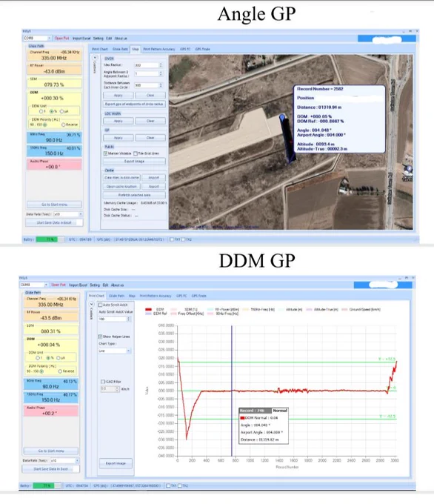Click battery level bar in chart window
434x504 pixels.
(47, 485)
